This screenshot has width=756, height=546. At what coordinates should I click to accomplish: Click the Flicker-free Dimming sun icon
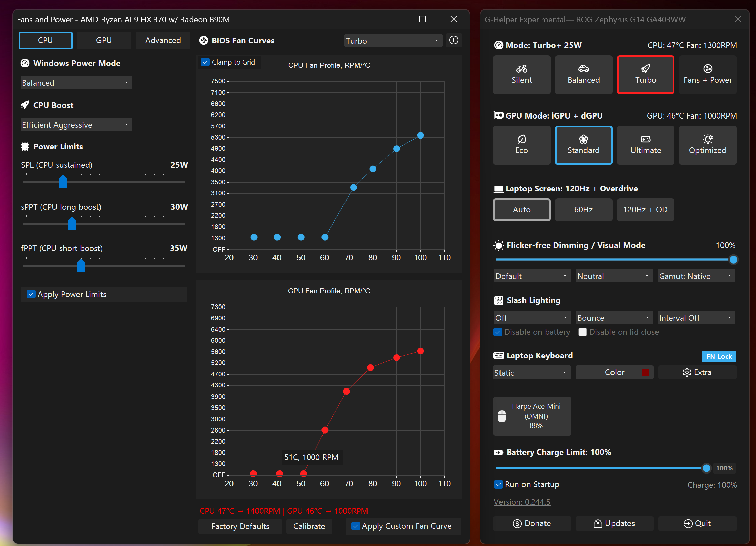click(498, 245)
